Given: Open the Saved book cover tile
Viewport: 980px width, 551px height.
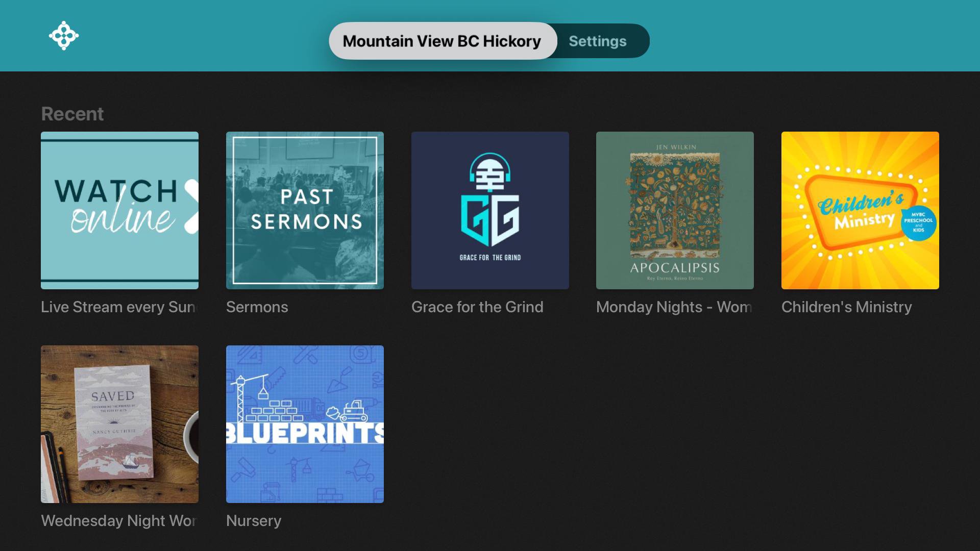Looking at the screenshot, I should [x=119, y=424].
